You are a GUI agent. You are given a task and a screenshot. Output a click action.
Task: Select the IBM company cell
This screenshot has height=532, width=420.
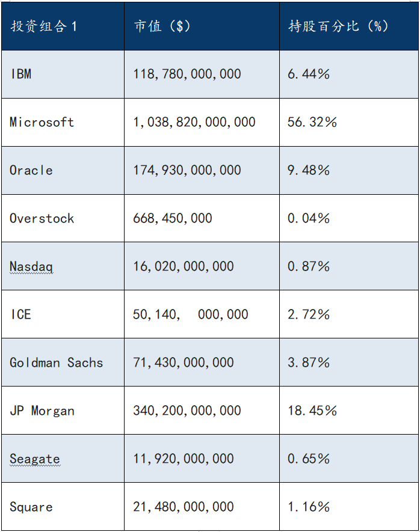coord(21,75)
